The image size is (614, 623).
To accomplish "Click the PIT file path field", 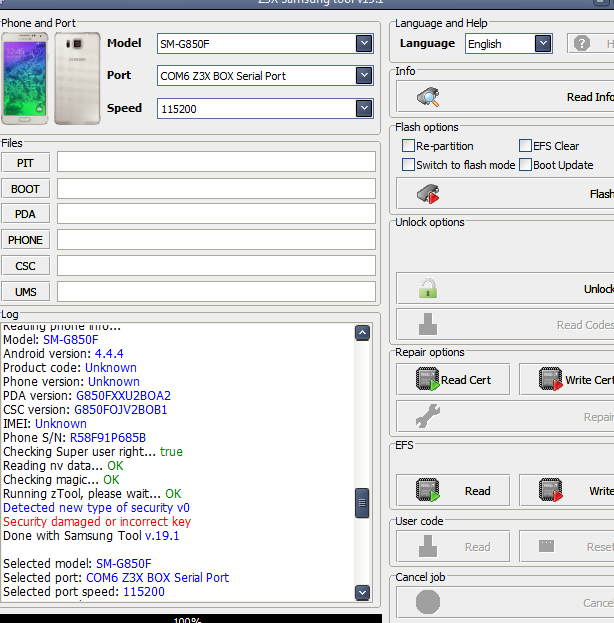I will (x=216, y=162).
